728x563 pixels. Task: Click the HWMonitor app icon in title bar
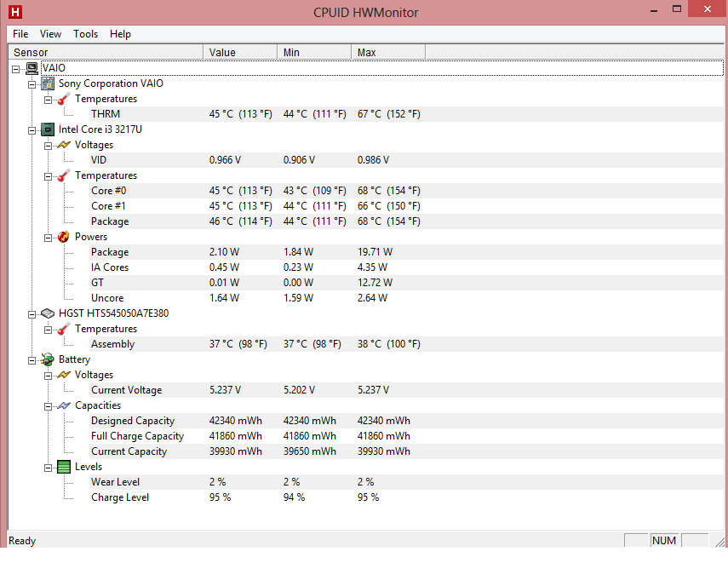pyautogui.click(x=13, y=12)
